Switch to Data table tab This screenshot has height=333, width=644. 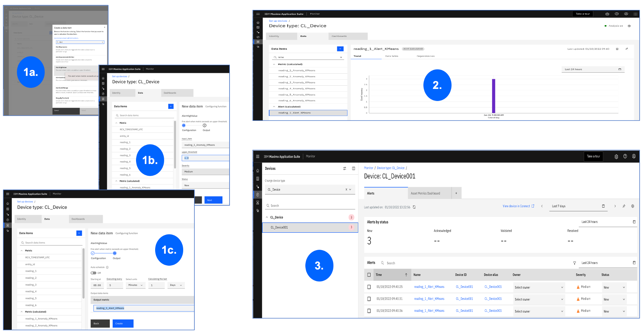click(x=391, y=56)
